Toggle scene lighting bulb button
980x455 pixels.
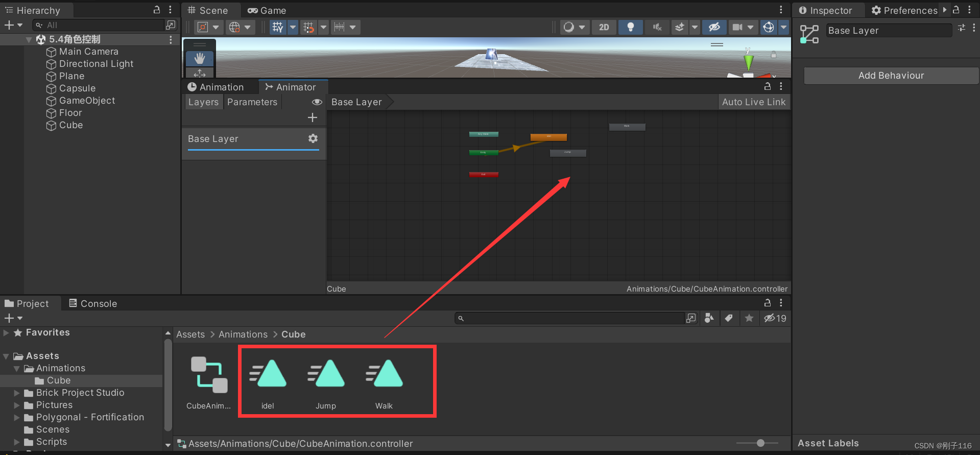tap(631, 27)
